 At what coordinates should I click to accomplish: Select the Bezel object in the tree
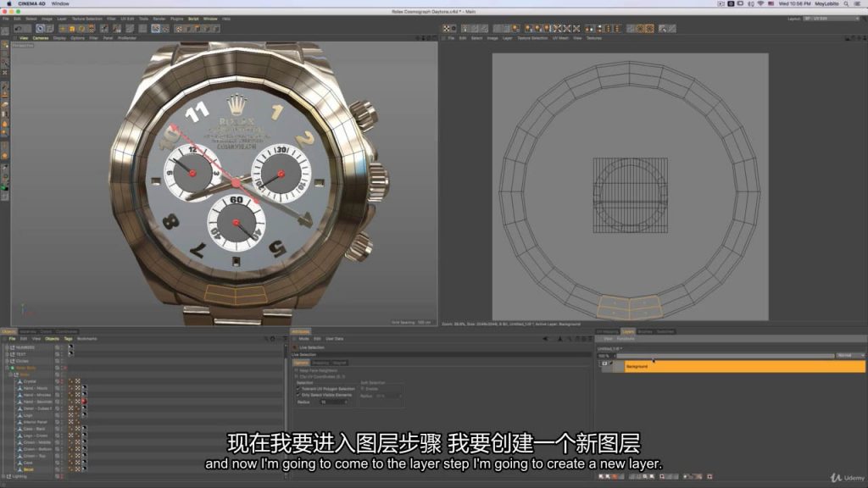coord(28,469)
